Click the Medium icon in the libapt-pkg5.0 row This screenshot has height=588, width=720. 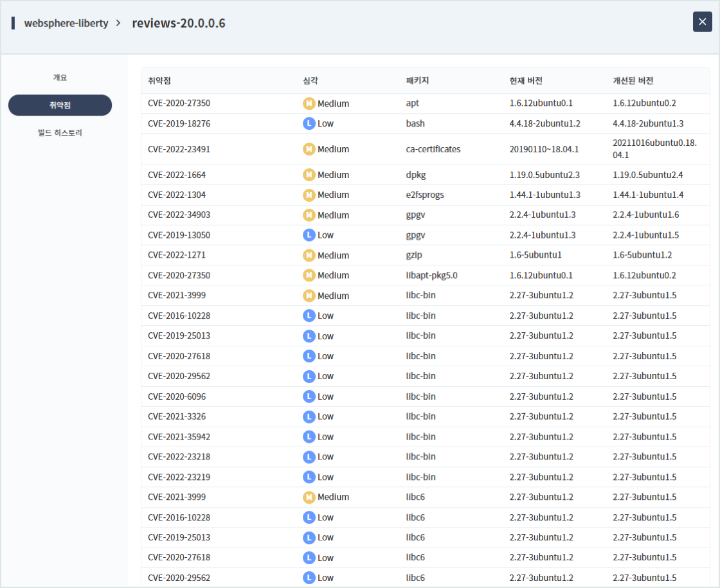[x=309, y=276]
